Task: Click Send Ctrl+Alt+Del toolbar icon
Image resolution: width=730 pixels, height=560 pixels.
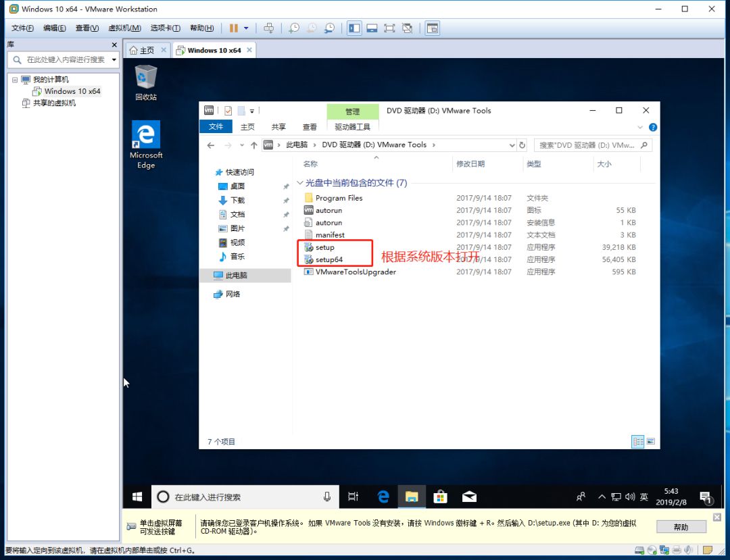Action: (x=268, y=28)
